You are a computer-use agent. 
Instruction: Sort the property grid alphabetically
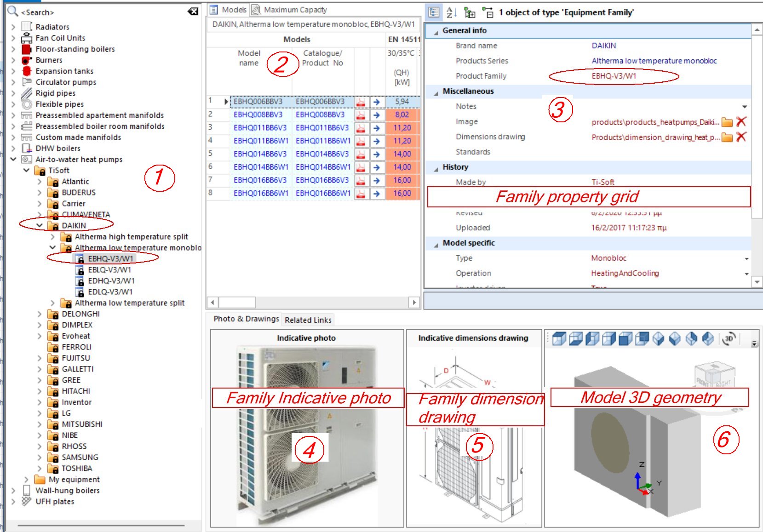[x=450, y=12]
